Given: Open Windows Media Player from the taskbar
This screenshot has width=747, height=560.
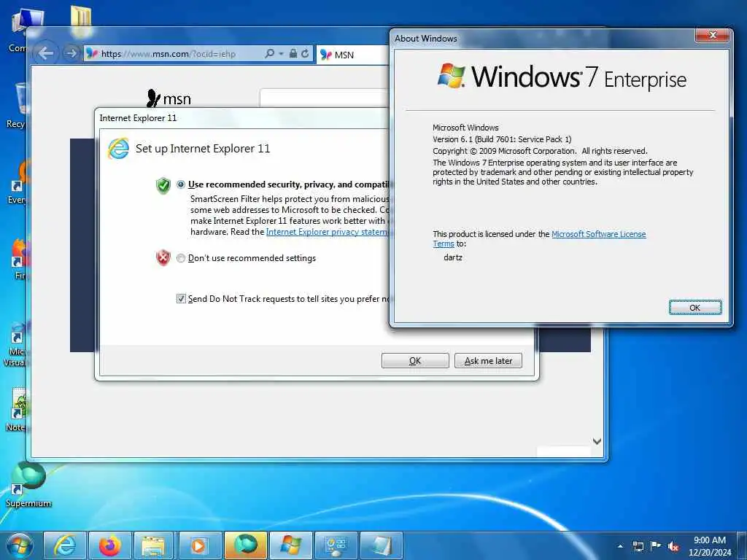Looking at the screenshot, I should coord(200,545).
